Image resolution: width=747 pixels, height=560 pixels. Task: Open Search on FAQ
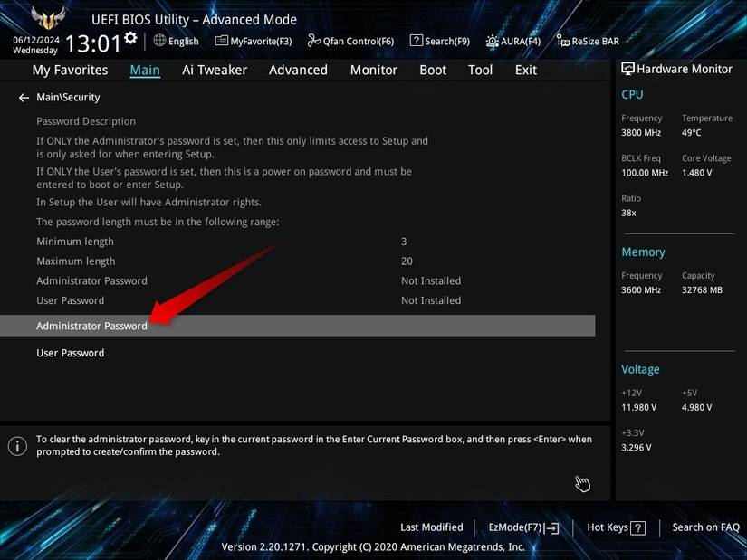[705, 527]
